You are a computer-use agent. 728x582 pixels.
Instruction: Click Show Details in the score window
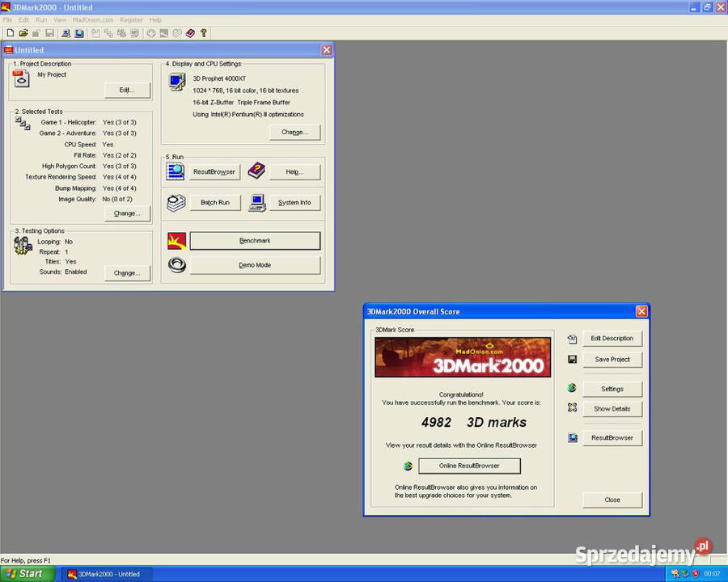[612, 408]
